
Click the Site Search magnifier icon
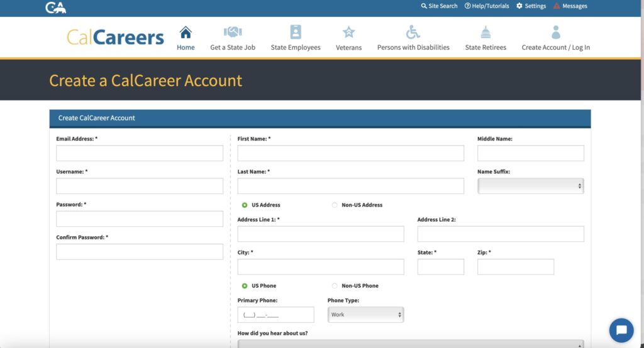(x=424, y=6)
